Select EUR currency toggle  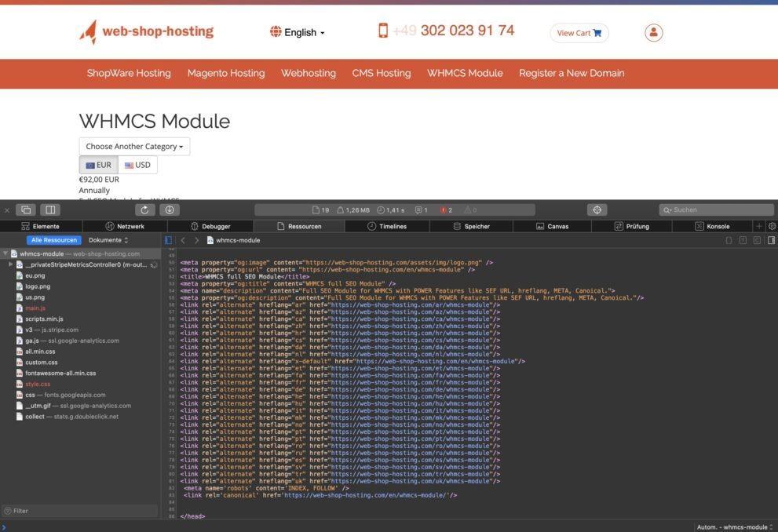99,165
